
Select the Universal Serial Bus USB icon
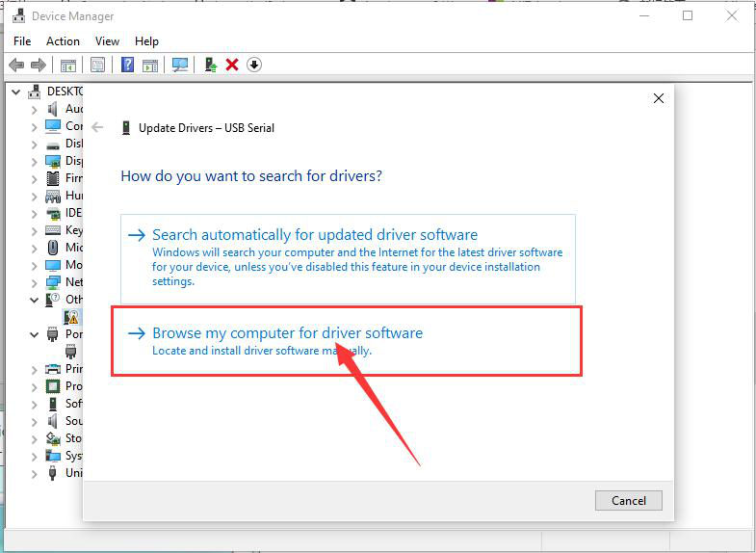click(53, 473)
